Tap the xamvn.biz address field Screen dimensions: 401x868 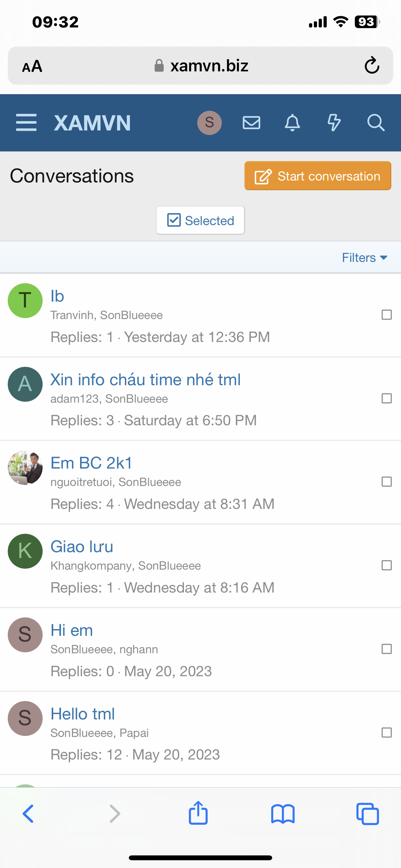209,66
